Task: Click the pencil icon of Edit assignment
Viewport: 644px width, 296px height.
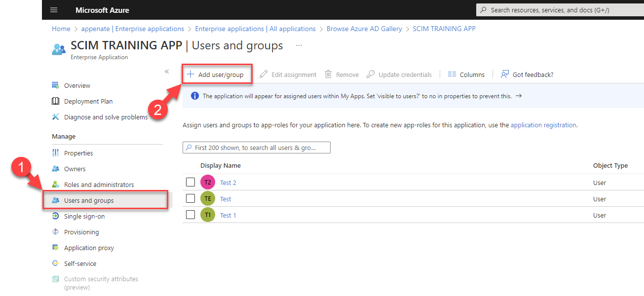Action: coord(264,74)
